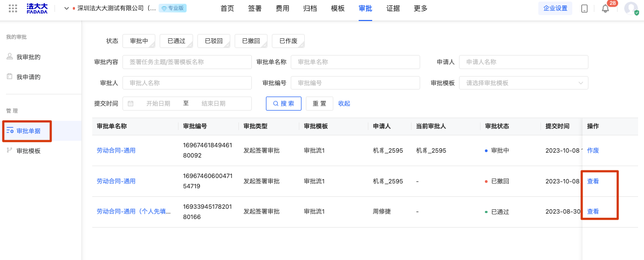Switch to the 模板 tab

click(338, 8)
